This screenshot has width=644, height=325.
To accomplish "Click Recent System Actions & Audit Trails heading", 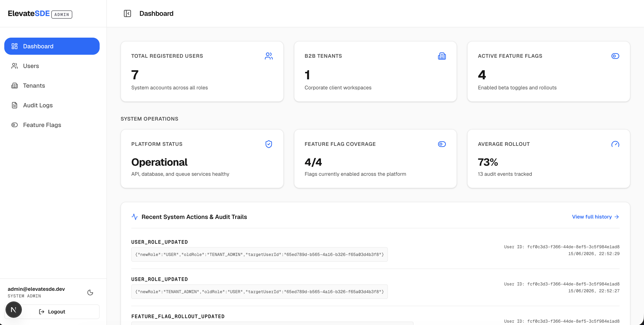I will (x=194, y=217).
